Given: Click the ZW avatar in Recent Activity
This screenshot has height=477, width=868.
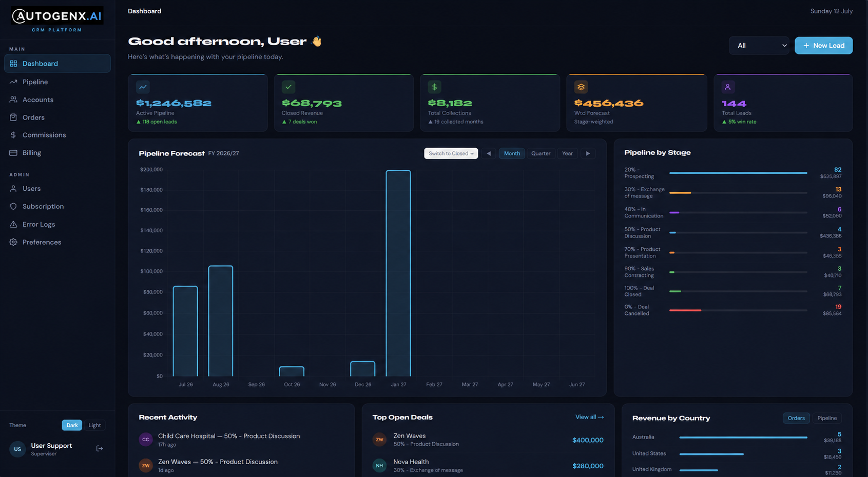Looking at the screenshot, I should click(x=146, y=466).
